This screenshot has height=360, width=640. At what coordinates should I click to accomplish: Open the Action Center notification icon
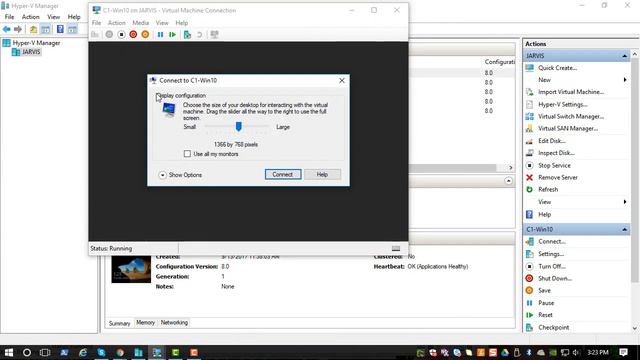click(x=623, y=352)
